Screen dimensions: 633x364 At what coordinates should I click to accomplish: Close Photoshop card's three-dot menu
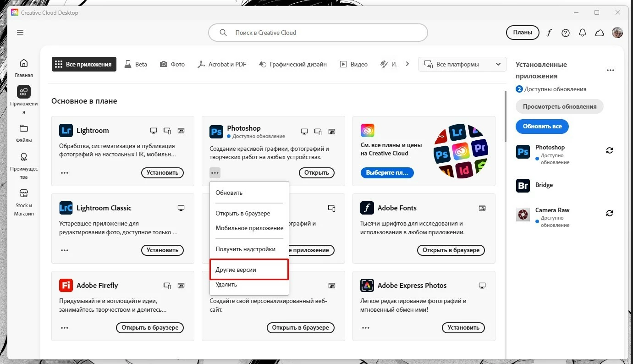215,173
